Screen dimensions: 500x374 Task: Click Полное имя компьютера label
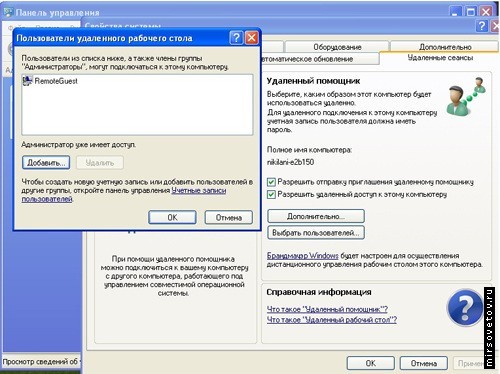(x=309, y=150)
